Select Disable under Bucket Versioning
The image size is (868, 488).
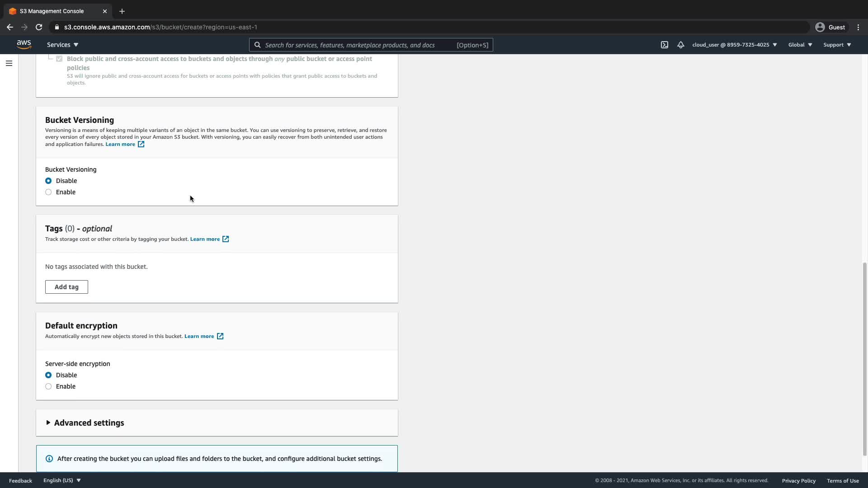[x=48, y=181]
